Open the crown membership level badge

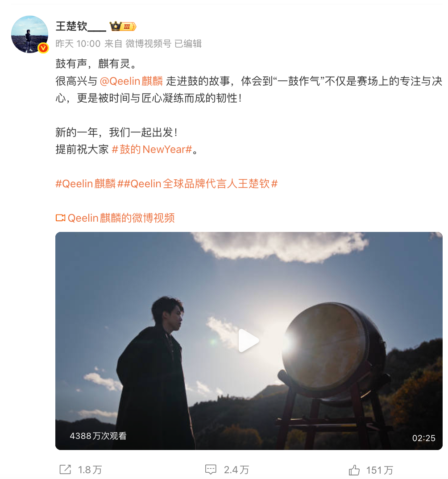click(123, 27)
